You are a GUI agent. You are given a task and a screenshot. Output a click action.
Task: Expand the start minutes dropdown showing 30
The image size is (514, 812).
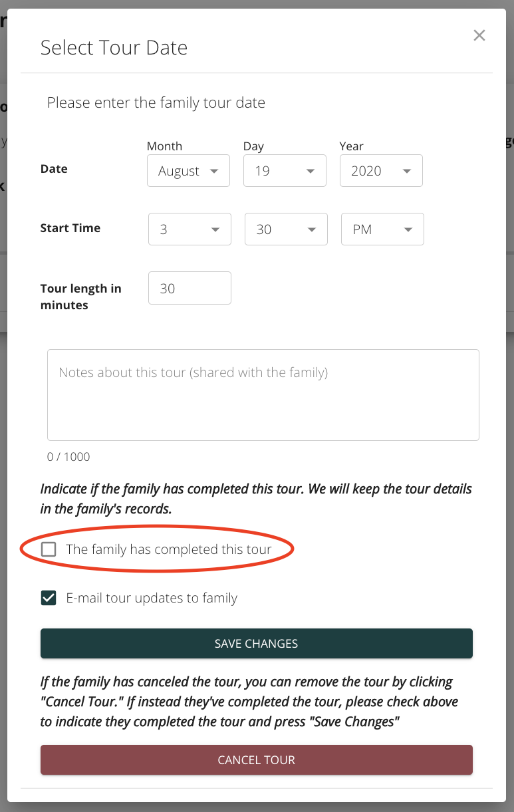(287, 229)
